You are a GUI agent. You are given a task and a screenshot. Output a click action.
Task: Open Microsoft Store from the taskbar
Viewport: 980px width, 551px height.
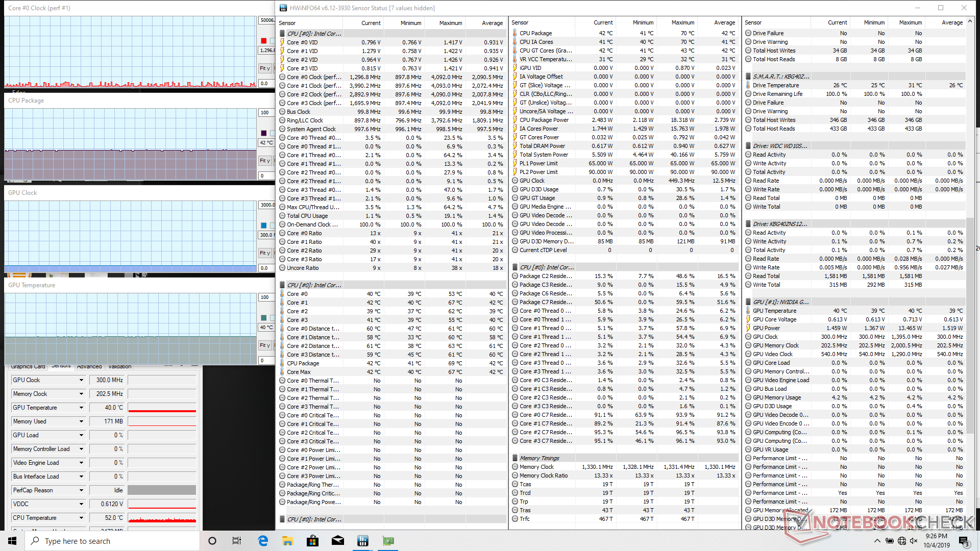(x=312, y=541)
